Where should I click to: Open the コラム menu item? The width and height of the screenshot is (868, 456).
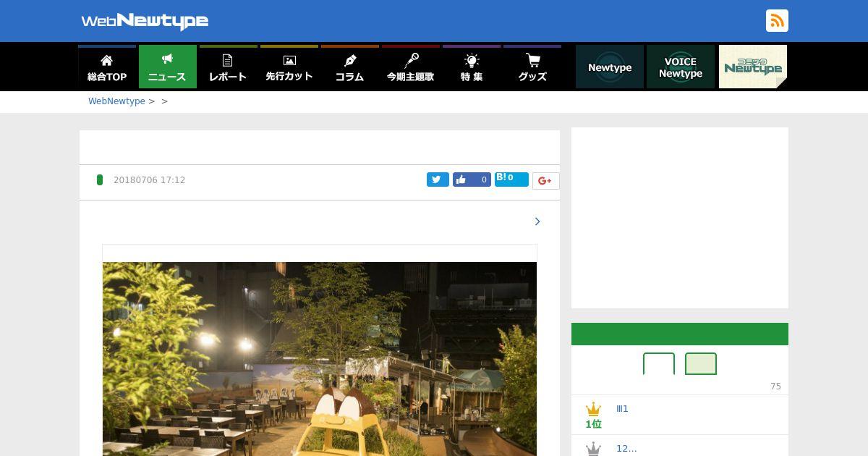pos(350,67)
